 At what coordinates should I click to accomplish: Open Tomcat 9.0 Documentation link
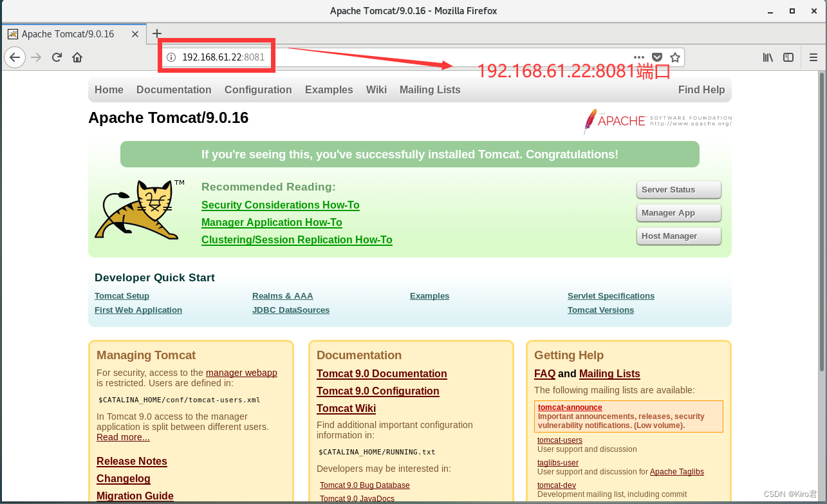[382, 374]
